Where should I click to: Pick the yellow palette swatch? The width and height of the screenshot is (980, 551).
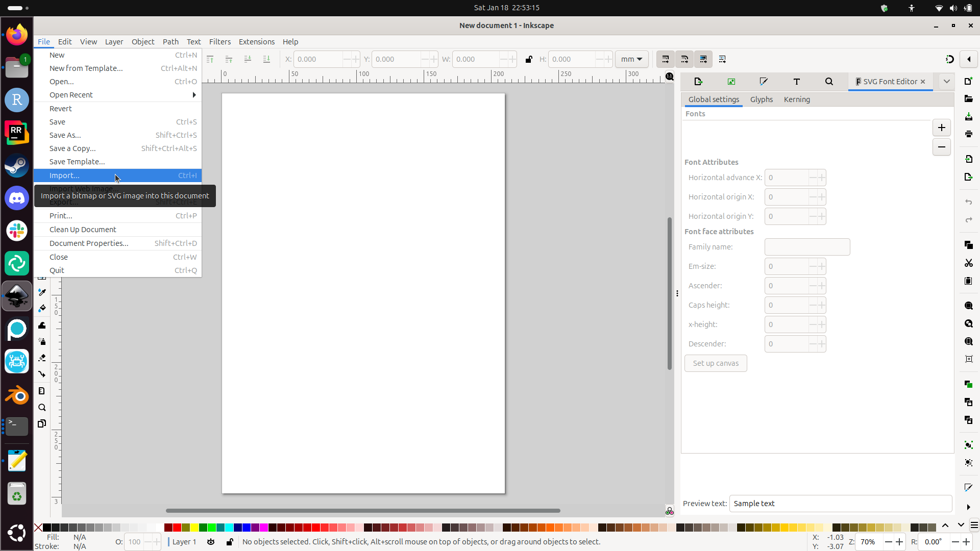[194, 528]
